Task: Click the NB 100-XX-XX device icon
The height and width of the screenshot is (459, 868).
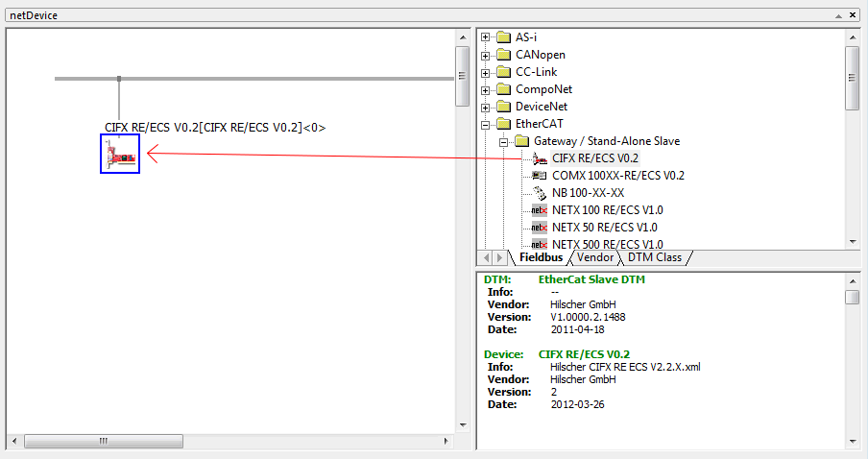Action: [x=540, y=193]
